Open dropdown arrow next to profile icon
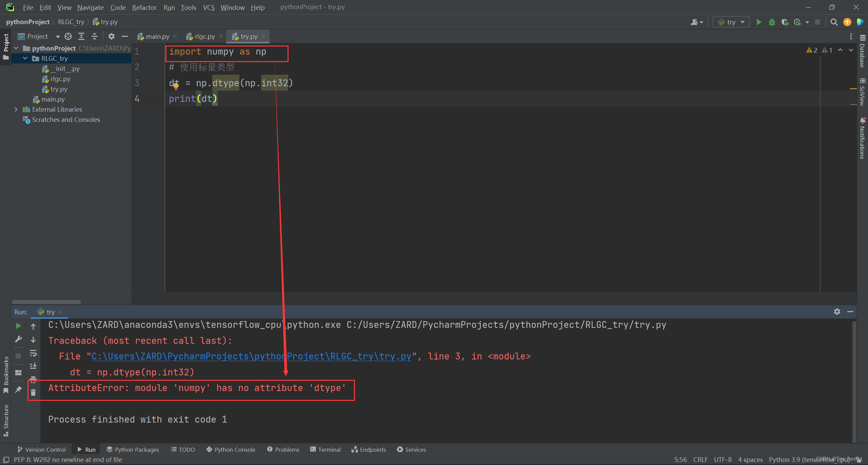Viewport: 868px width, 465px height. [x=807, y=22]
